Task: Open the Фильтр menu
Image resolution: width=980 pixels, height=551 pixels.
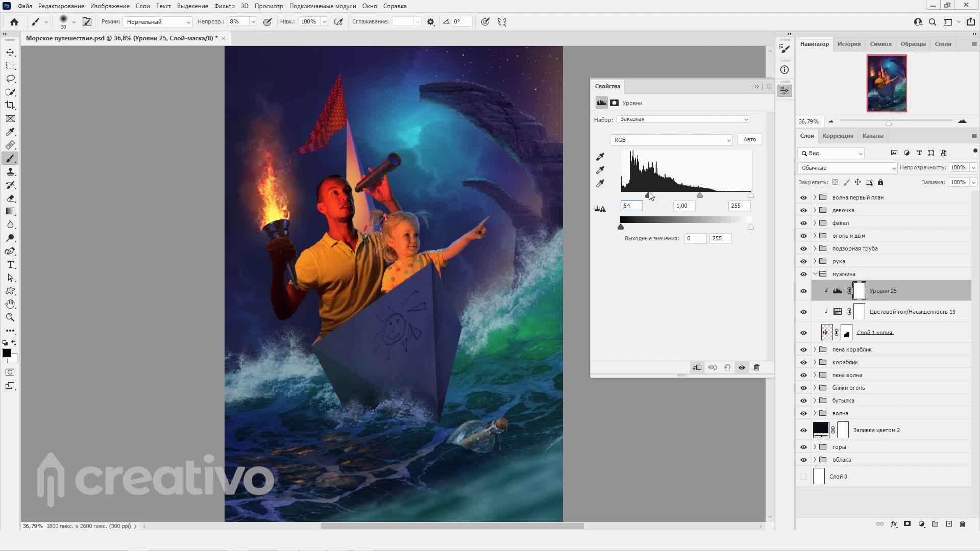Action: click(x=224, y=6)
